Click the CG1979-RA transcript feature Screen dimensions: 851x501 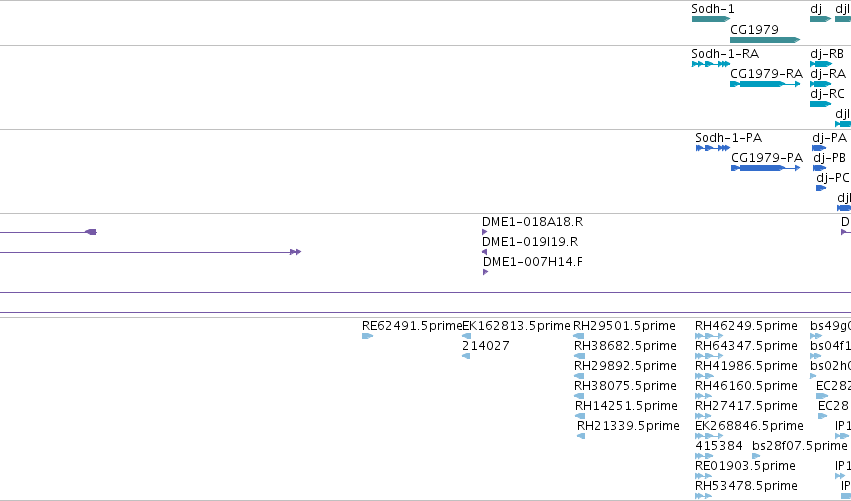(x=765, y=84)
